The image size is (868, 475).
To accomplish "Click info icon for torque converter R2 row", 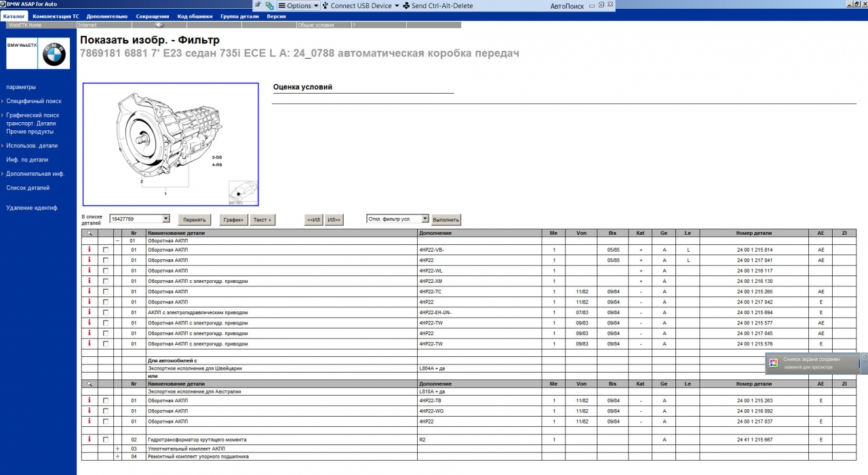I will [89, 440].
